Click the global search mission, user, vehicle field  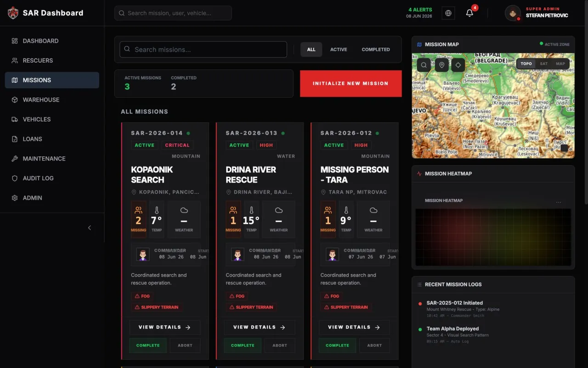[x=173, y=13]
